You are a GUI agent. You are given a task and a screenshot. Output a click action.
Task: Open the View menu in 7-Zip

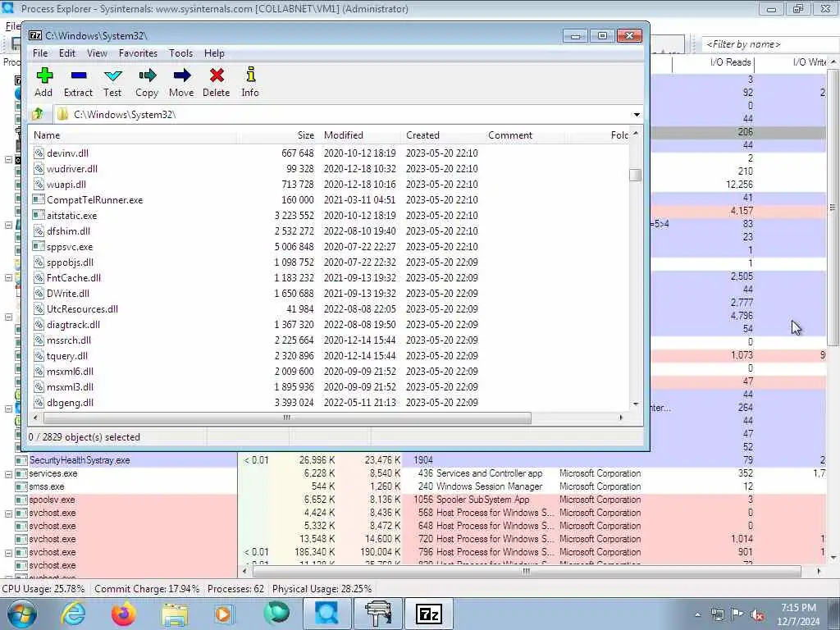(x=97, y=53)
